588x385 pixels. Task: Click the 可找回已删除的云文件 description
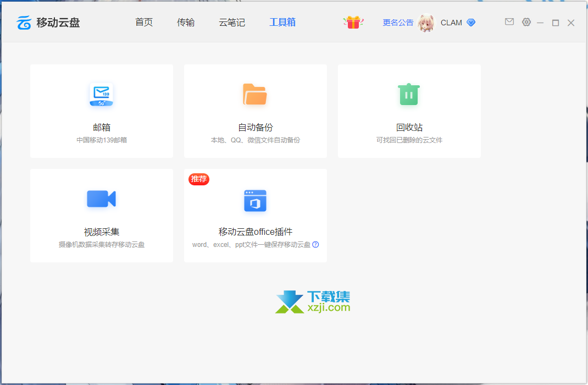(409, 140)
